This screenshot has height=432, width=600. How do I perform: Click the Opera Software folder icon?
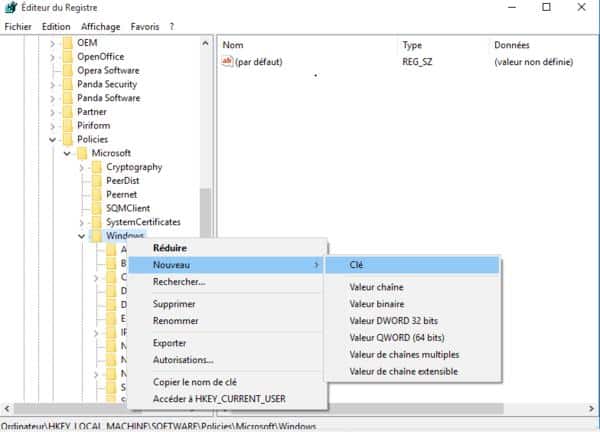coord(67,71)
